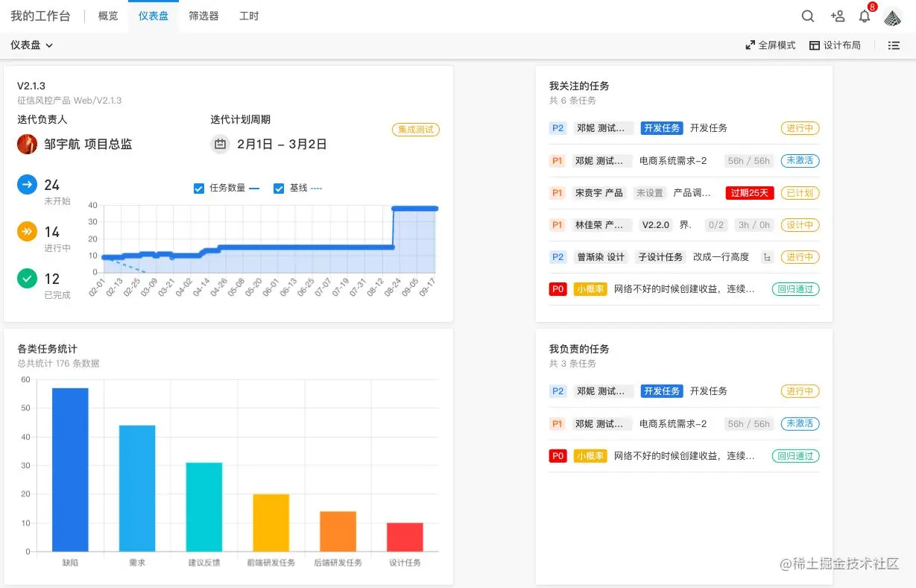
Task: Toggle the 任务数量 checkbox
Action: [x=199, y=189]
